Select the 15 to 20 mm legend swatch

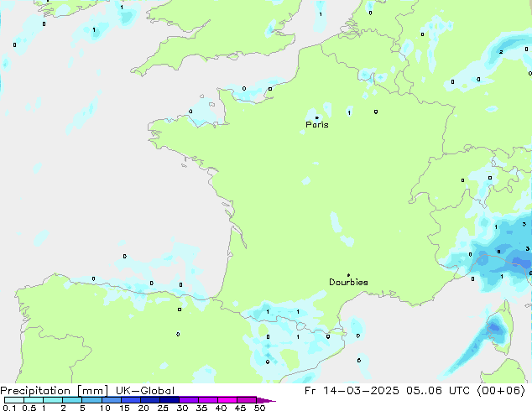(130, 400)
